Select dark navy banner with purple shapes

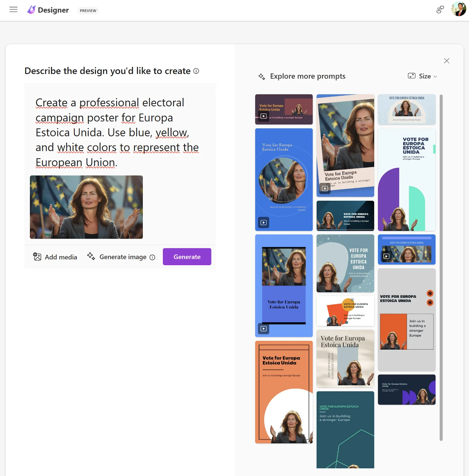point(406,390)
